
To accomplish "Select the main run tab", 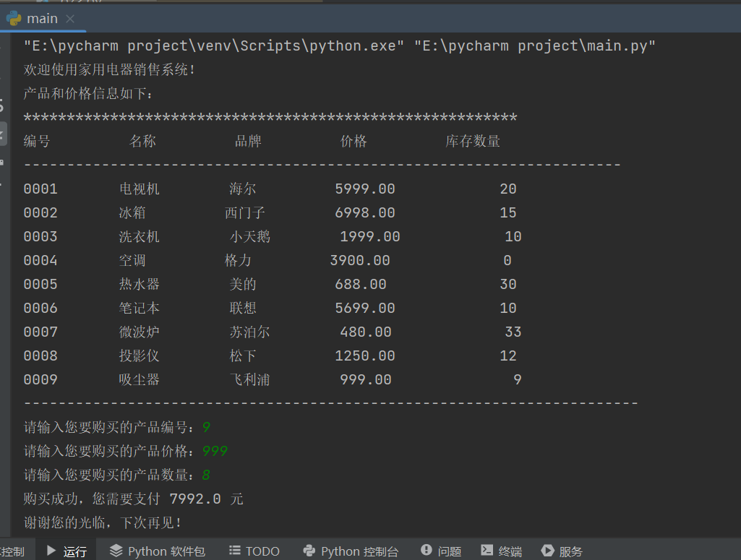I will [42, 18].
